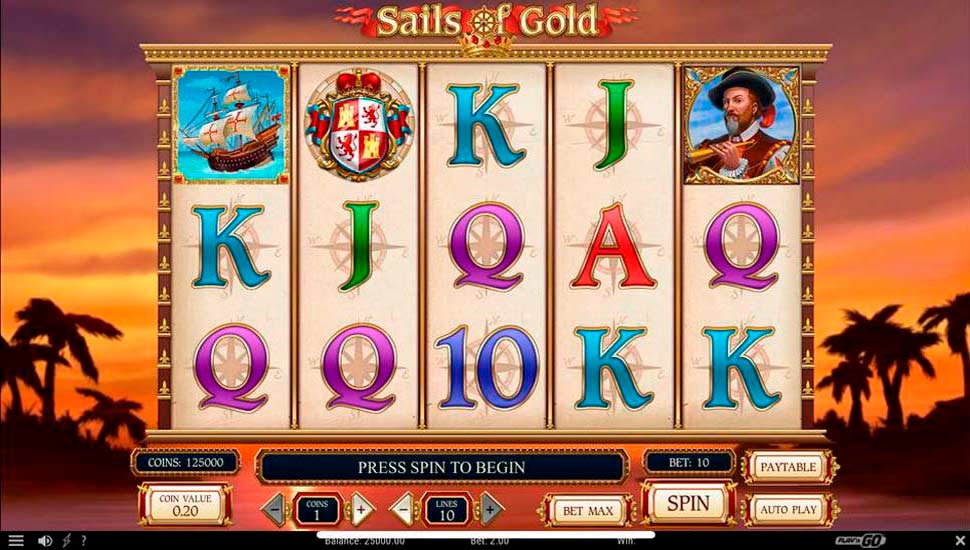Image resolution: width=970 pixels, height=550 pixels.
Task: Close the game with the X icon
Action: pos(960,540)
